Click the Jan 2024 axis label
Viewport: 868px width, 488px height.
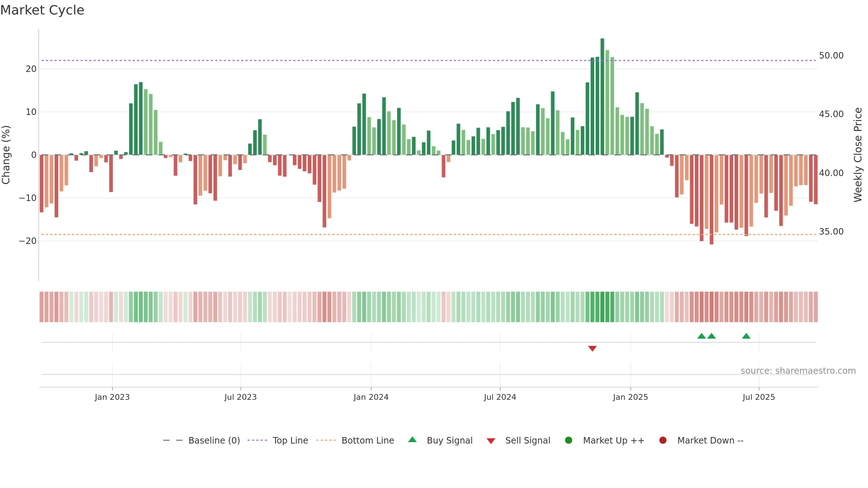[371, 397]
